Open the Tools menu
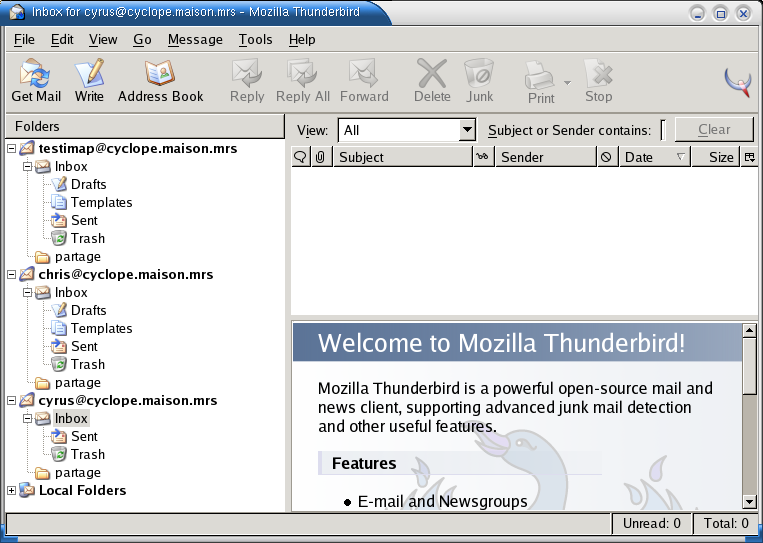The image size is (763, 543). tap(255, 39)
